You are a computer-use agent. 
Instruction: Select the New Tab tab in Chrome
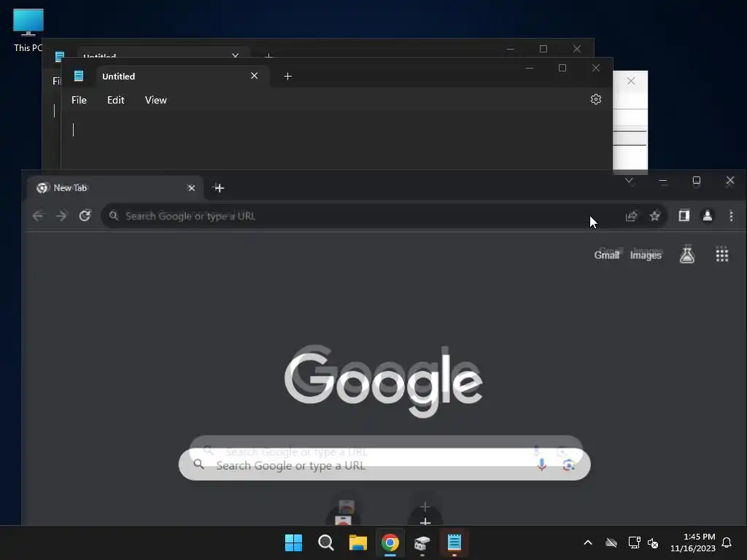(115, 187)
